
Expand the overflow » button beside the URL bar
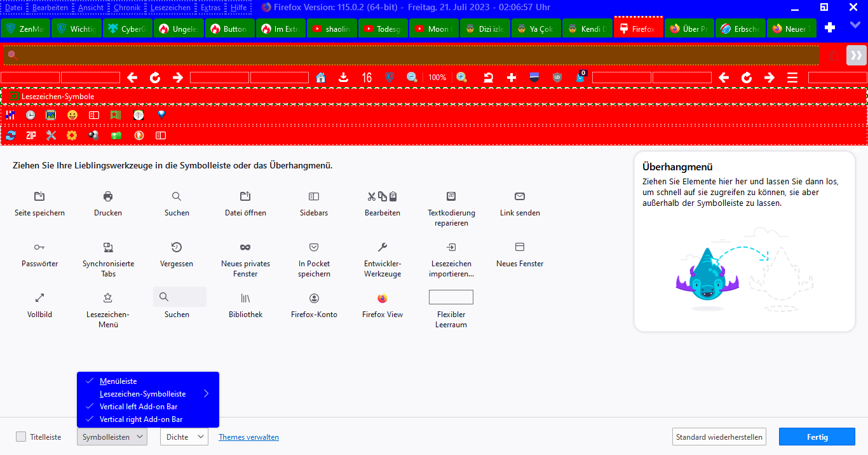pyautogui.click(x=857, y=55)
